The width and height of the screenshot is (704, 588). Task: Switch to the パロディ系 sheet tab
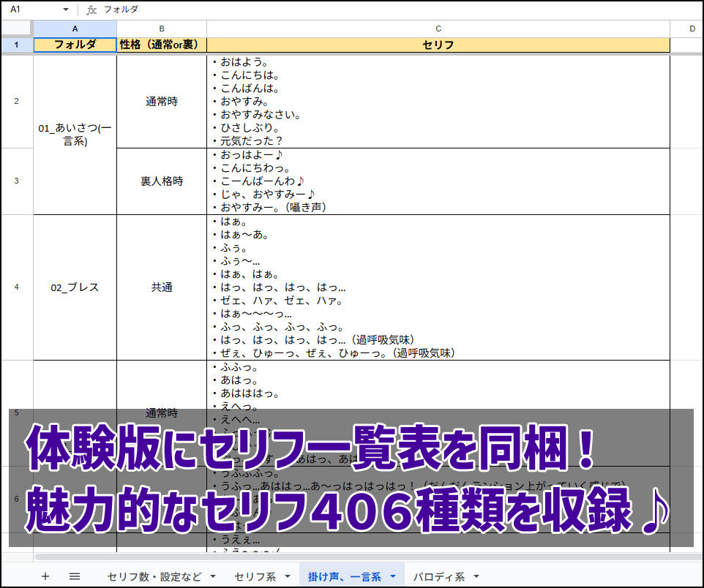click(x=438, y=577)
